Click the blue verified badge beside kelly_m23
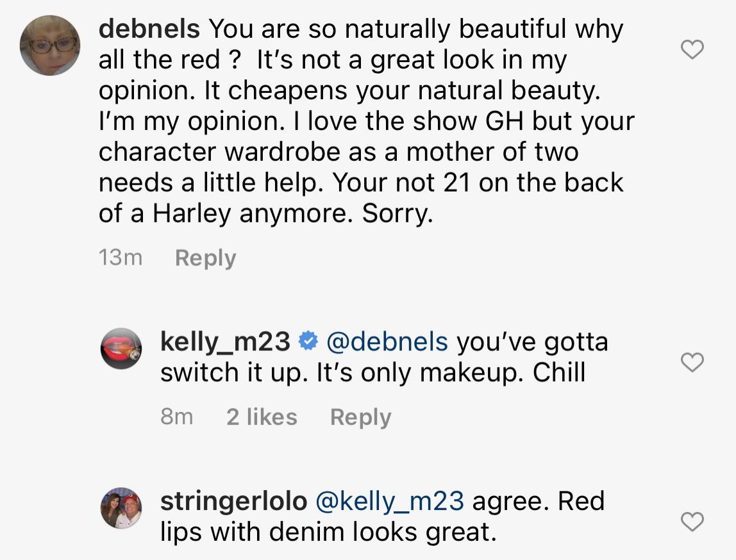This screenshot has height=560, width=736. click(x=308, y=342)
